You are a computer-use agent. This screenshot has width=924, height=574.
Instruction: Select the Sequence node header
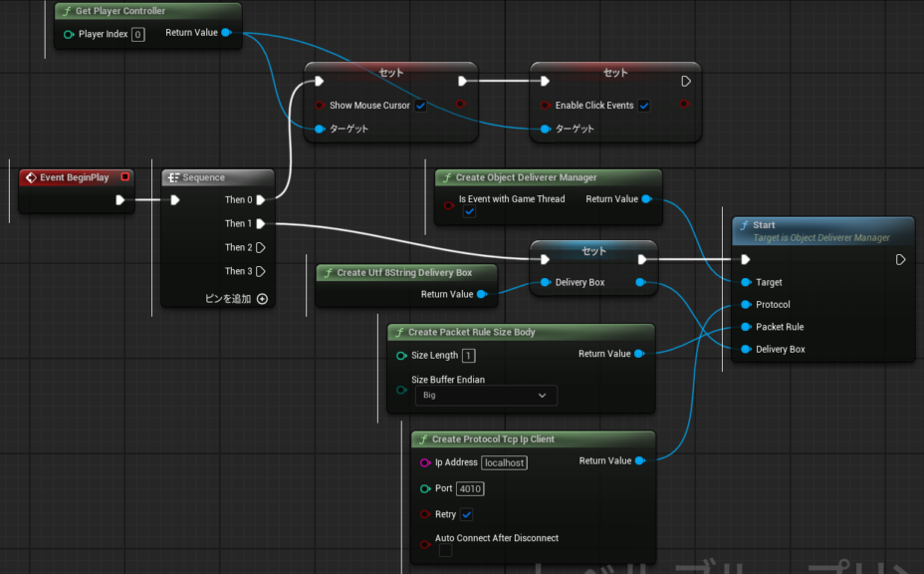[217, 177]
